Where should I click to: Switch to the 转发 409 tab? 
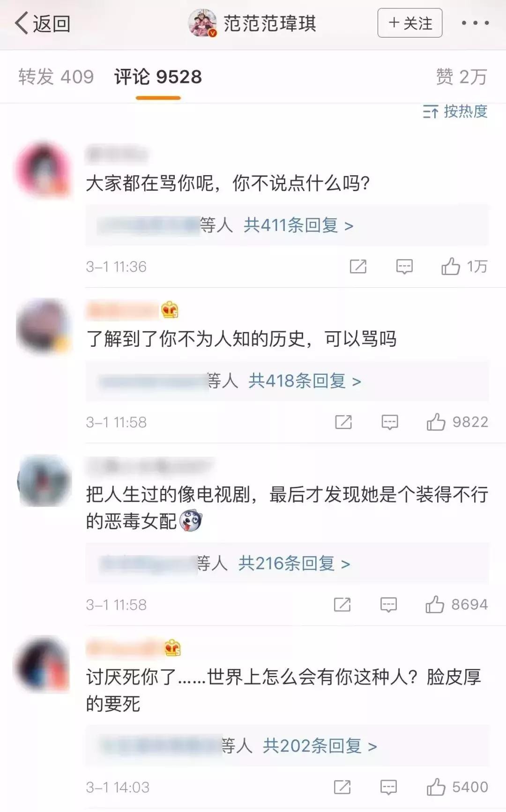[56, 77]
